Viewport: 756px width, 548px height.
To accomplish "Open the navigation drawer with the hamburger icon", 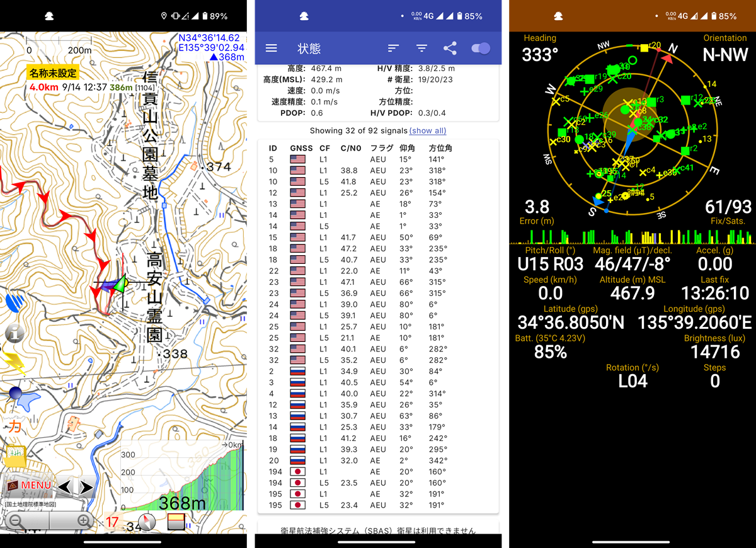I will click(272, 48).
